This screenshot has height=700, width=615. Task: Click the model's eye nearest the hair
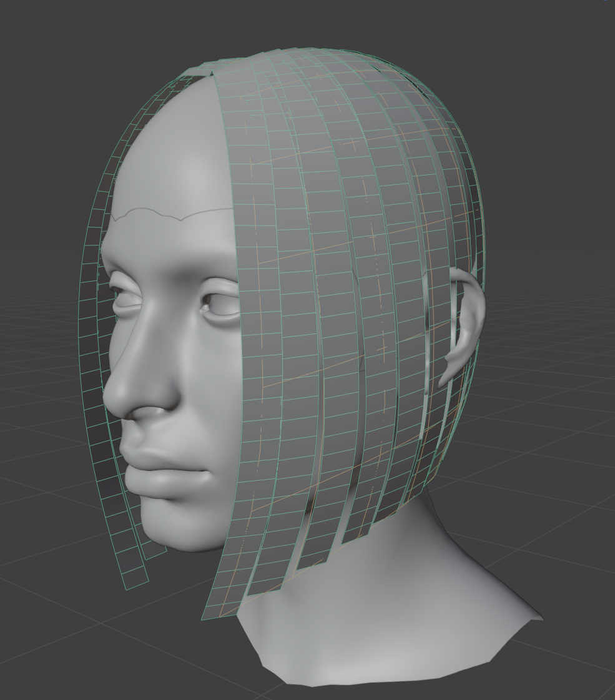click(x=222, y=304)
